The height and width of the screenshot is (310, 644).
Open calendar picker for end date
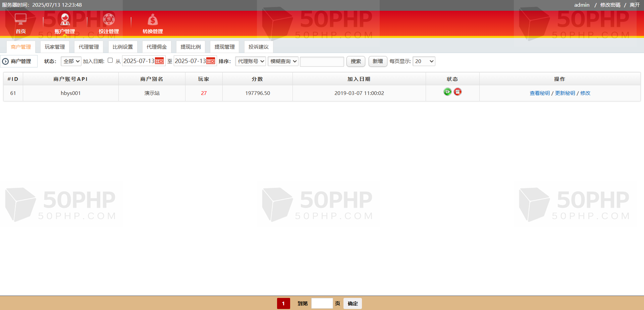coord(211,61)
